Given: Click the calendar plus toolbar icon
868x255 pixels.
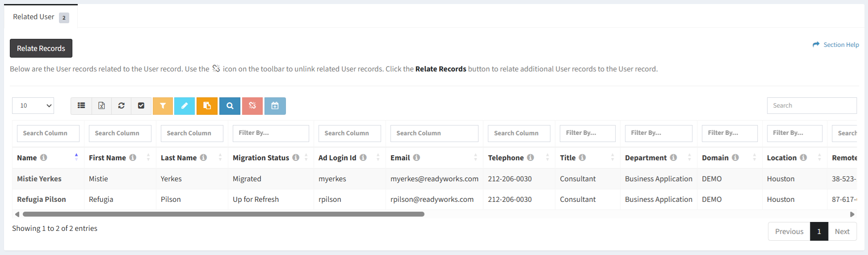Looking at the screenshot, I should click(275, 106).
